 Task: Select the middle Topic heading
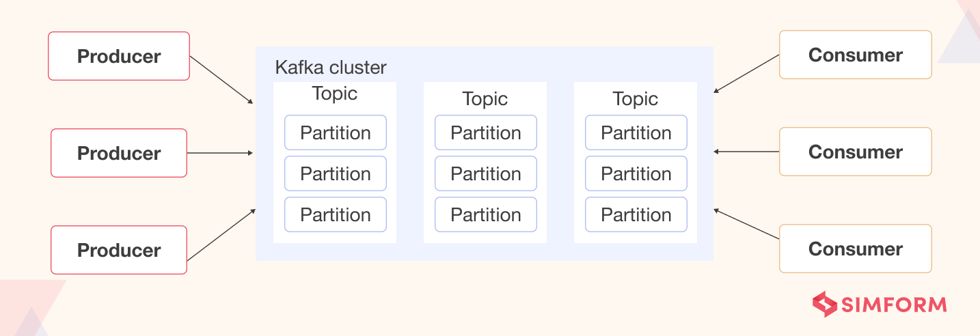pyautogui.click(x=485, y=99)
